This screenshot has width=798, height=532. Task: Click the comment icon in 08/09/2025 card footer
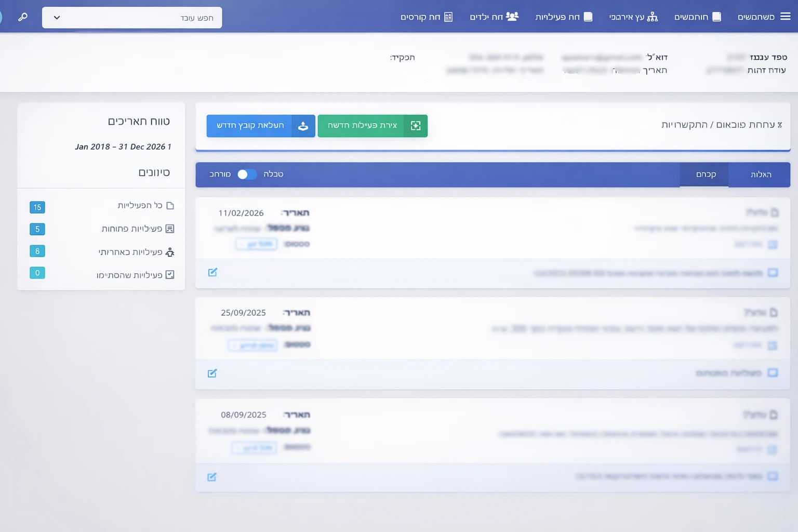(x=773, y=476)
